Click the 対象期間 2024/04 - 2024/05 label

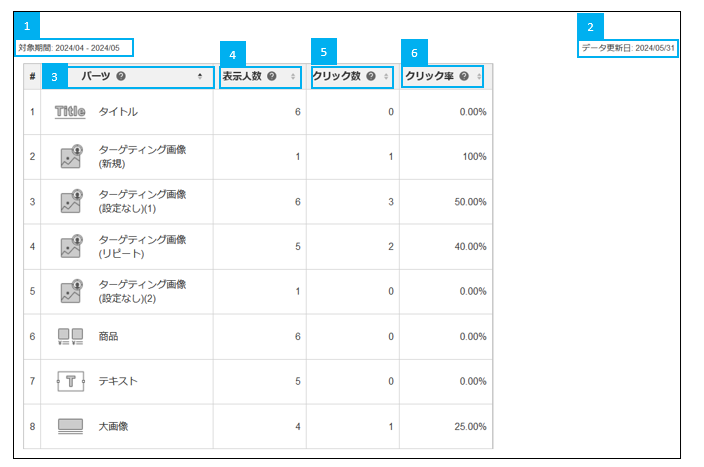[69, 48]
